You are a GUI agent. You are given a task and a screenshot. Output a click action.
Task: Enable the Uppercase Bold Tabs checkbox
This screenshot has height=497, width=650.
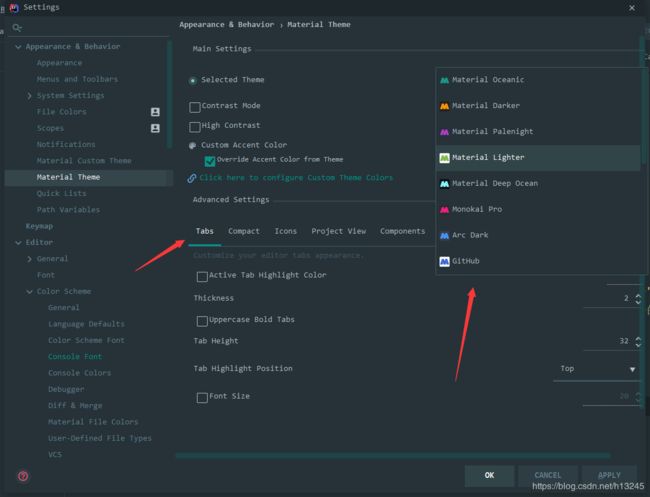[x=202, y=320]
